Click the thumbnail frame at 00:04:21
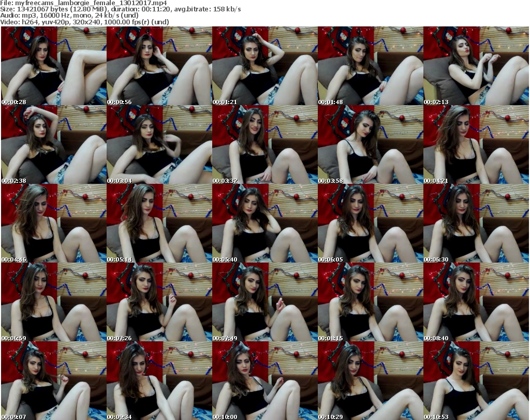The height and width of the screenshot is (420, 530). click(x=476, y=144)
